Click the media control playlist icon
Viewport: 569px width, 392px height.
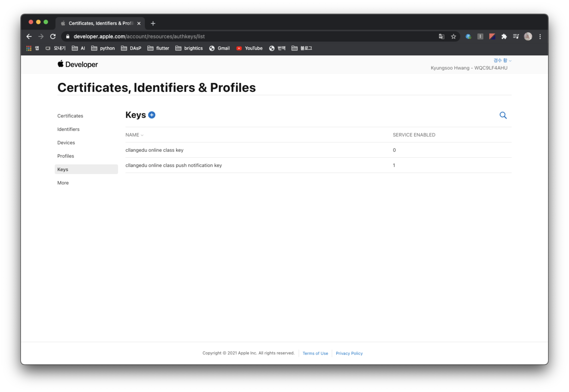(x=516, y=37)
